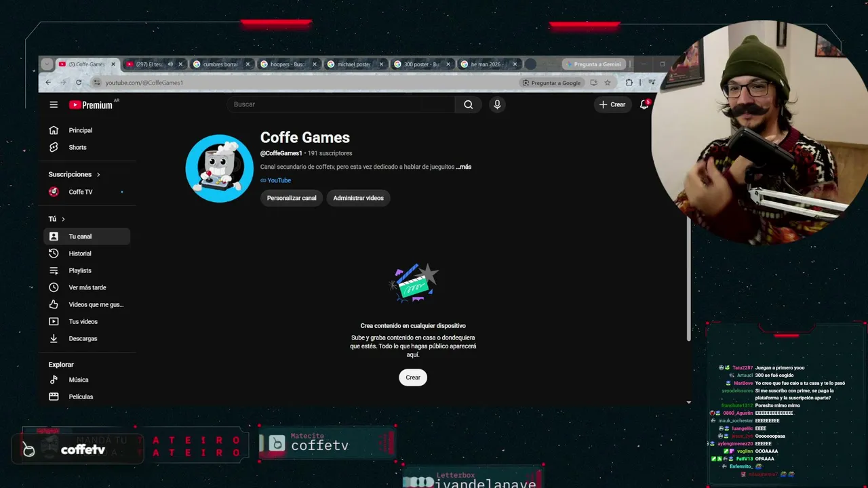Focus the Buscar search field
Screen dimensions: 868x488
(341, 104)
